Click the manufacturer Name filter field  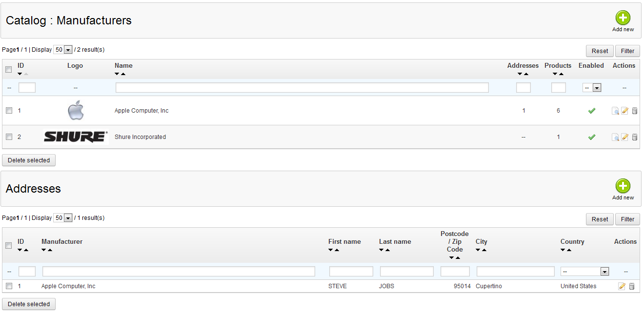coord(302,88)
